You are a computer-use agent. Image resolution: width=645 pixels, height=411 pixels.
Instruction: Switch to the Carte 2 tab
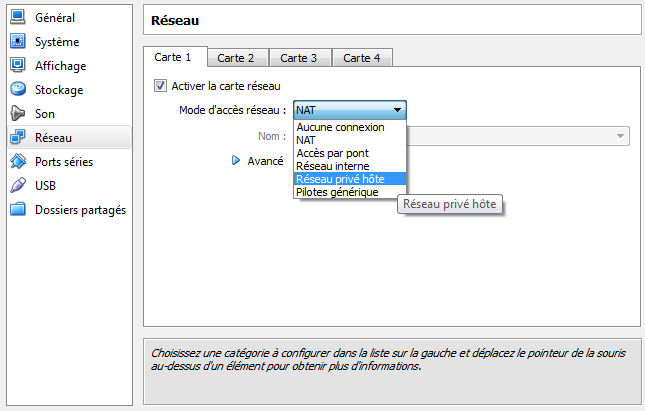click(x=237, y=58)
